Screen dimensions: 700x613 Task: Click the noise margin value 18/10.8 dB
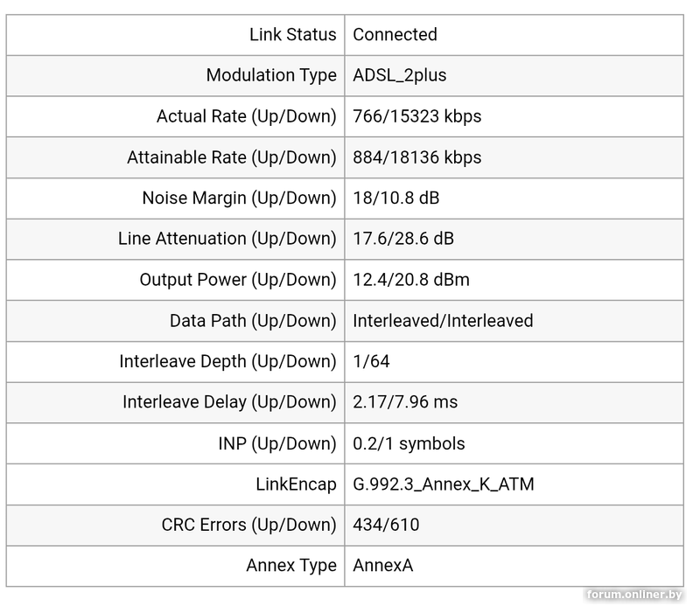click(395, 199)
